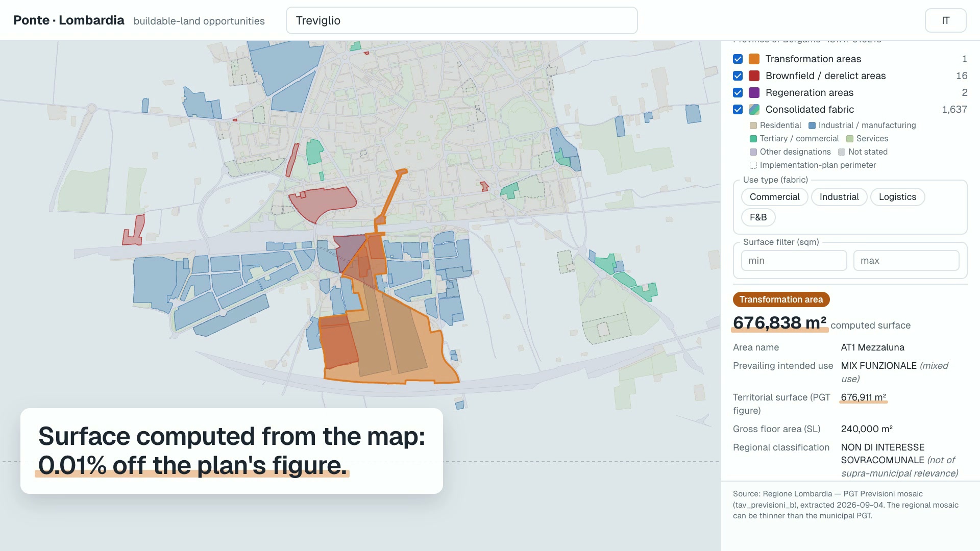Viewport: 980px width, 551px height.
Task: Select the Industrial use type chip
Action: pyautogui.click(x=839, y=197)
